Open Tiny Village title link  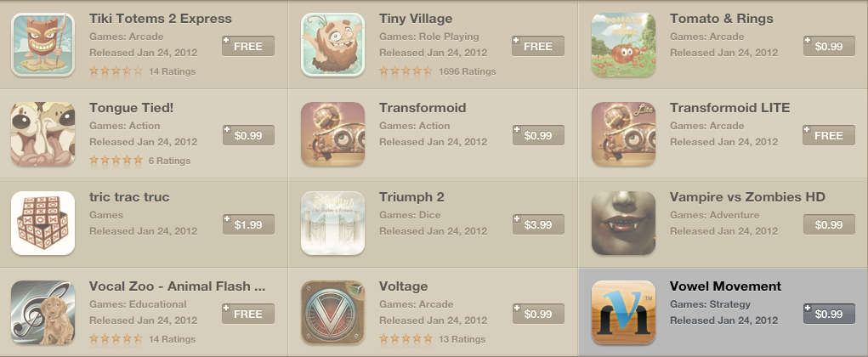coord(416,18)
